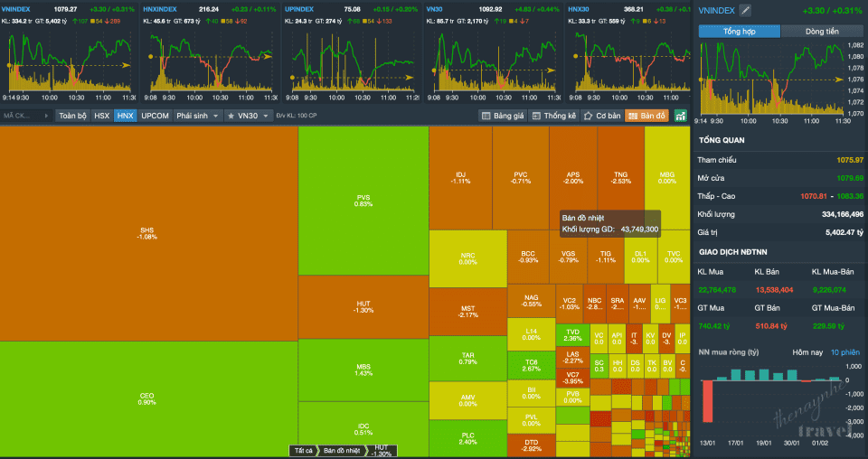Click the Tất cả breadcrumb at bottom
The height and width of the screenshot is (459, 868).
tap(303, 450)
